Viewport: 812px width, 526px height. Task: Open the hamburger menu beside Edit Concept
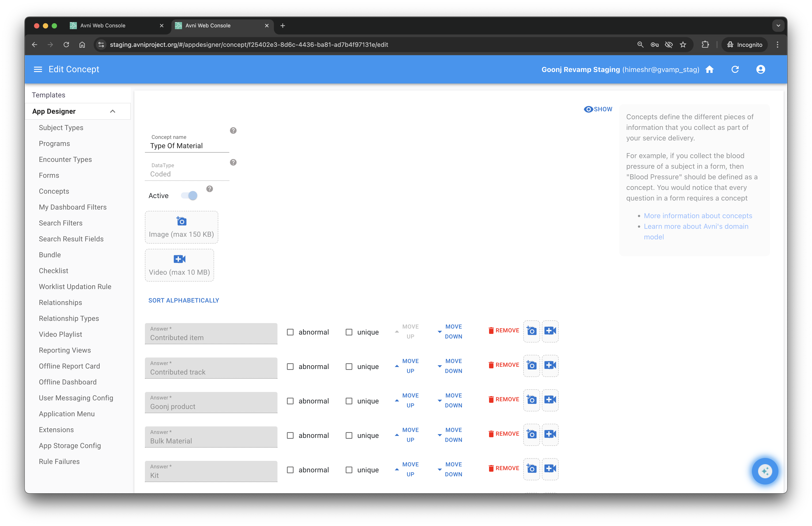click(x=38, y=70)
